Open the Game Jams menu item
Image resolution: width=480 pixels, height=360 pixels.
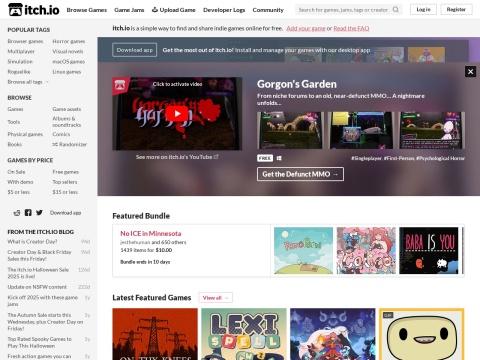pos(129,10)
